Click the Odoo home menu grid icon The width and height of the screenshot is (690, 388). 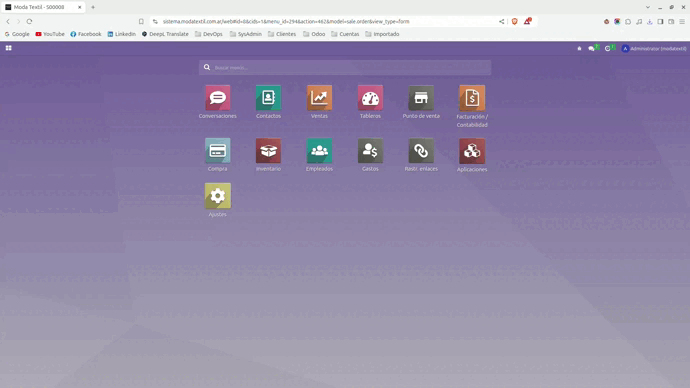8,48
